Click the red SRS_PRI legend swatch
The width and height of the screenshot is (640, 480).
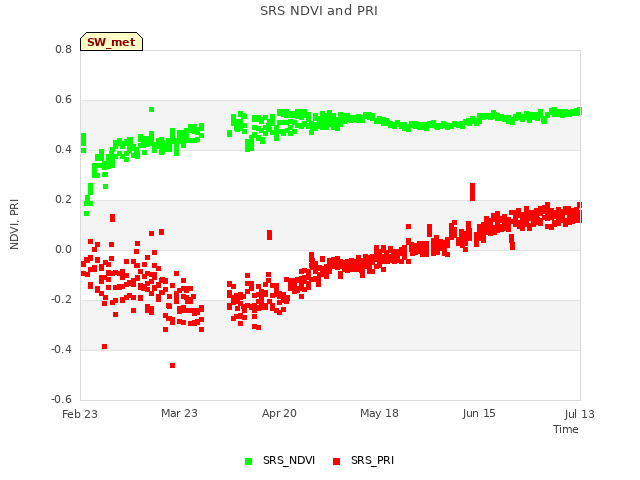[x=336, y=461]
